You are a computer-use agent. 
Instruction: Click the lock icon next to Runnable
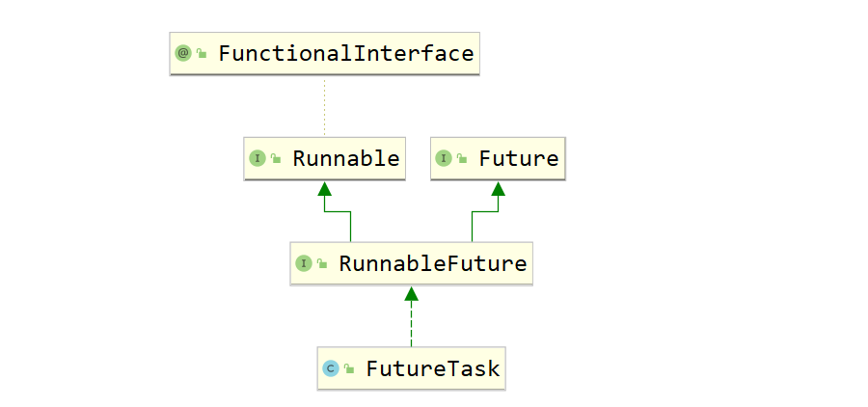[x=276, y=159]
